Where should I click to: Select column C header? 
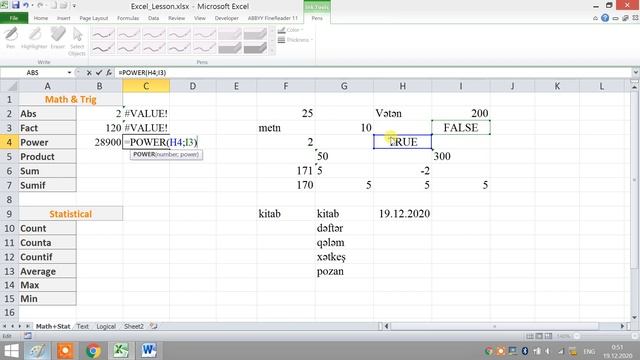(146, 86)
